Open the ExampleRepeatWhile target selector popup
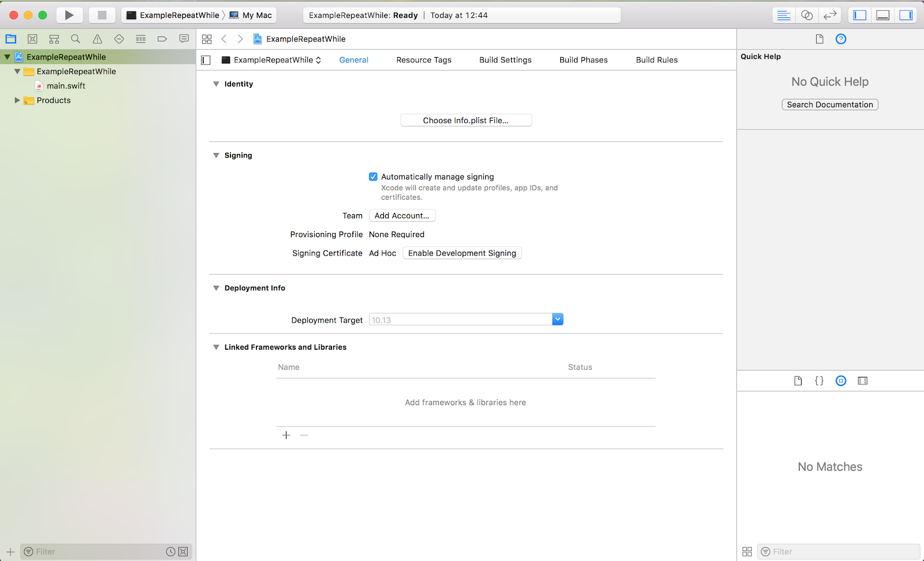The image size is (924, 561). pyautogui.click(x=271, y=60)
